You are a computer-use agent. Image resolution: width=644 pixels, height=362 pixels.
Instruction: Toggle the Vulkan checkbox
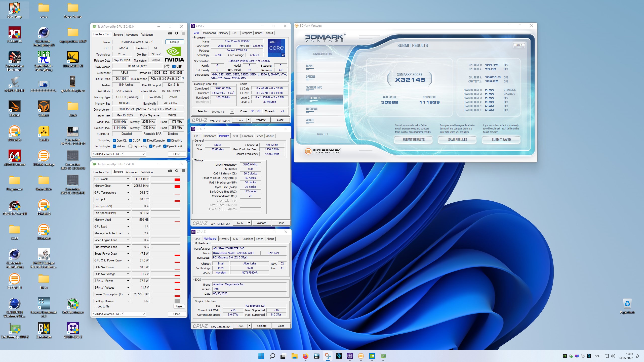point(114,146)
